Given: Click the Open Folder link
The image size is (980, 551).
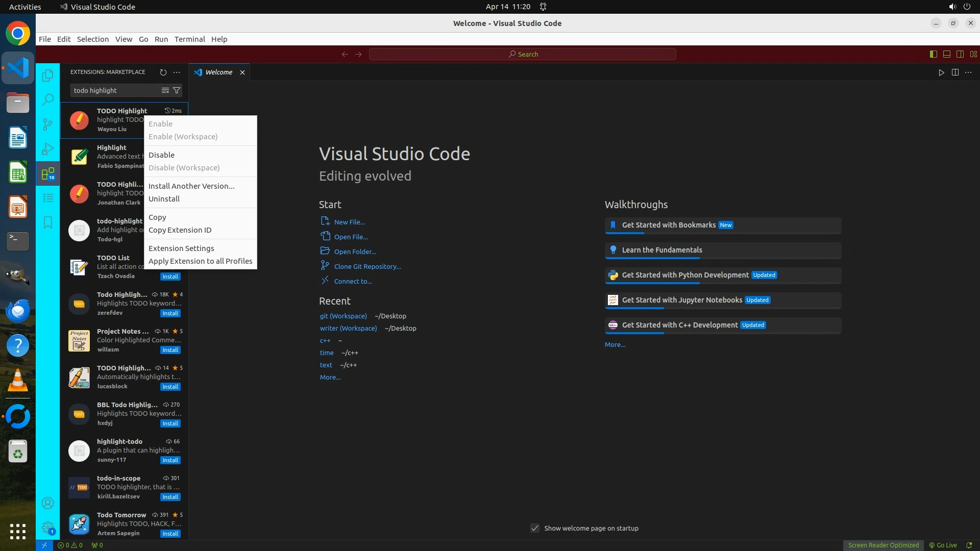Looking at the screenshot, I should click(355, 252).
